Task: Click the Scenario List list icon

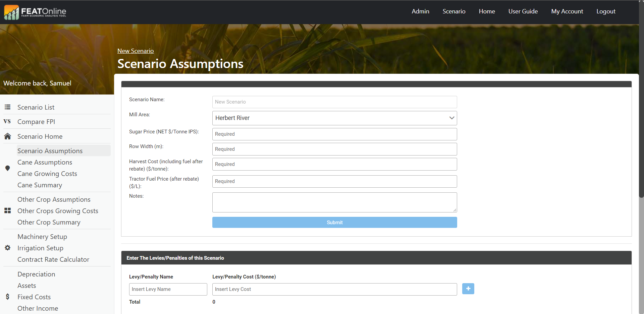Action: point(7,107)
